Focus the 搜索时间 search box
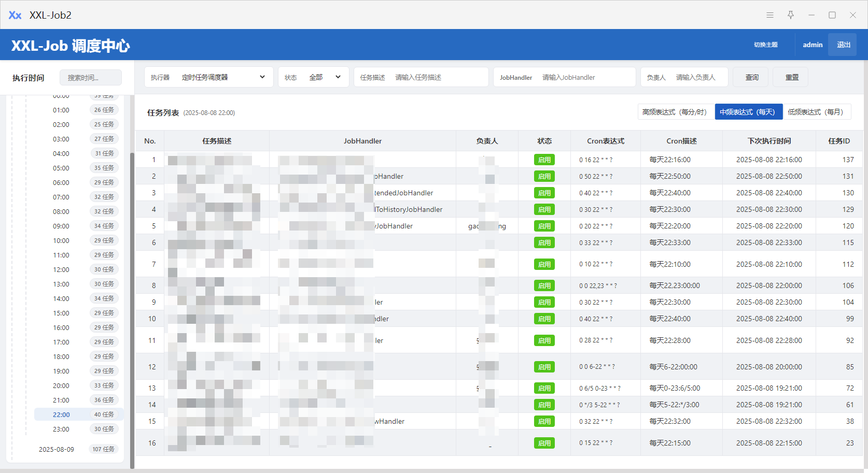The image size is (868, 473). (x=91, y=78)
